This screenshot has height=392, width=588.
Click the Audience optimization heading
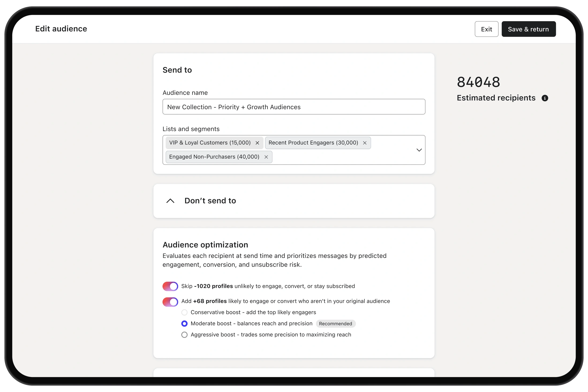coord(205,245)
